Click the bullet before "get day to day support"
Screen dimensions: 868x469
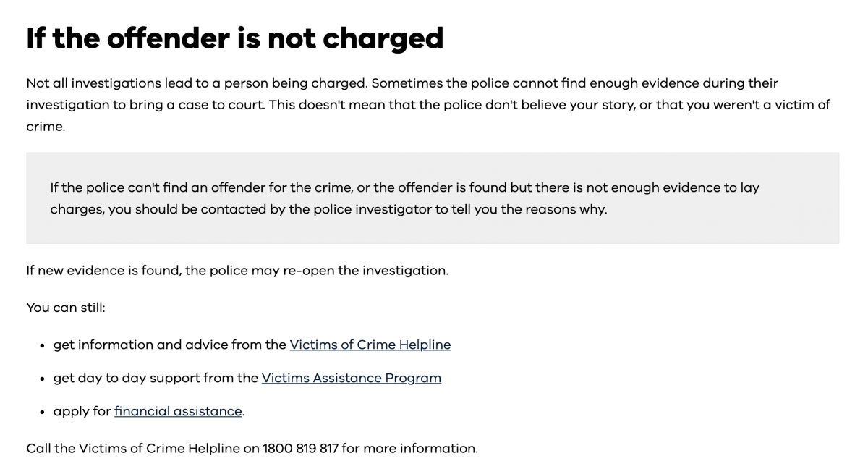[43, 379]
